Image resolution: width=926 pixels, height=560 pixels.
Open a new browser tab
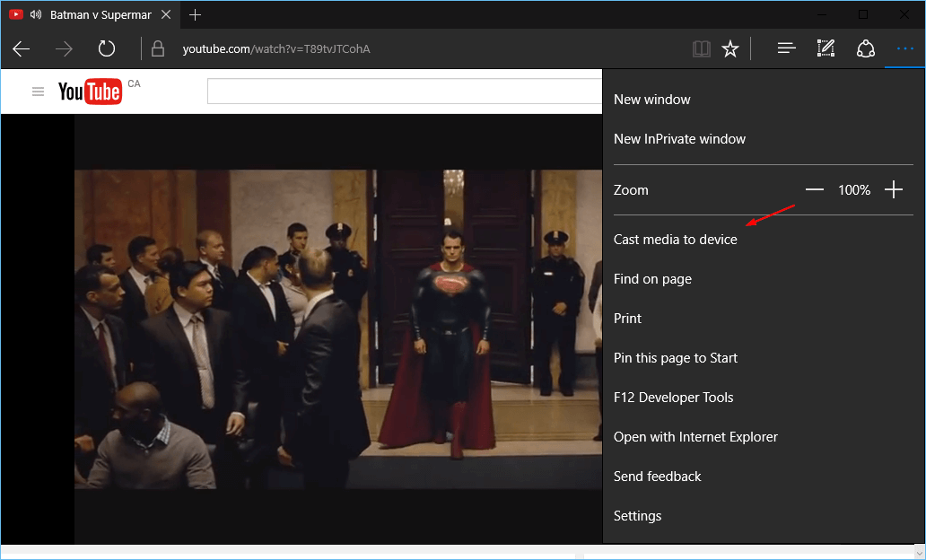tap(196, 14)
